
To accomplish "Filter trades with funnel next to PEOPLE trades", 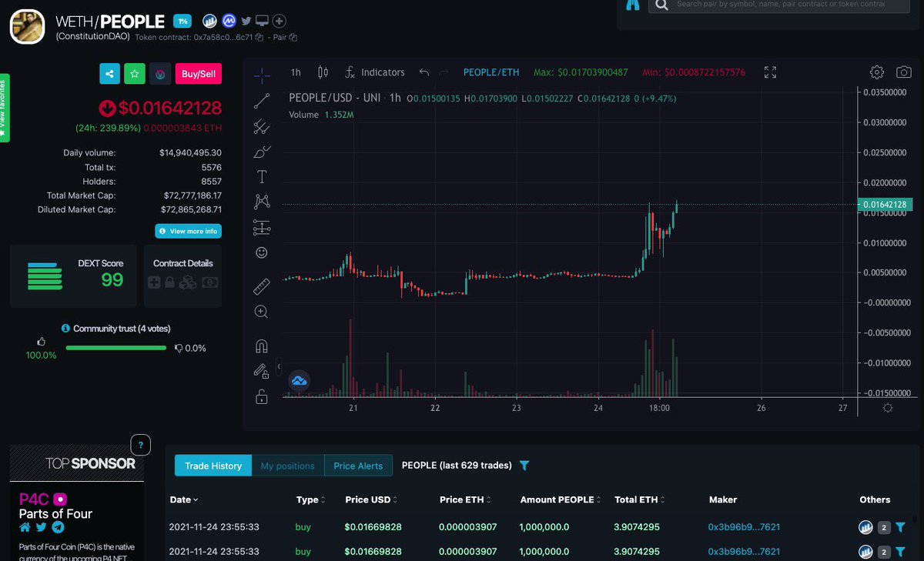I will 524,466.
